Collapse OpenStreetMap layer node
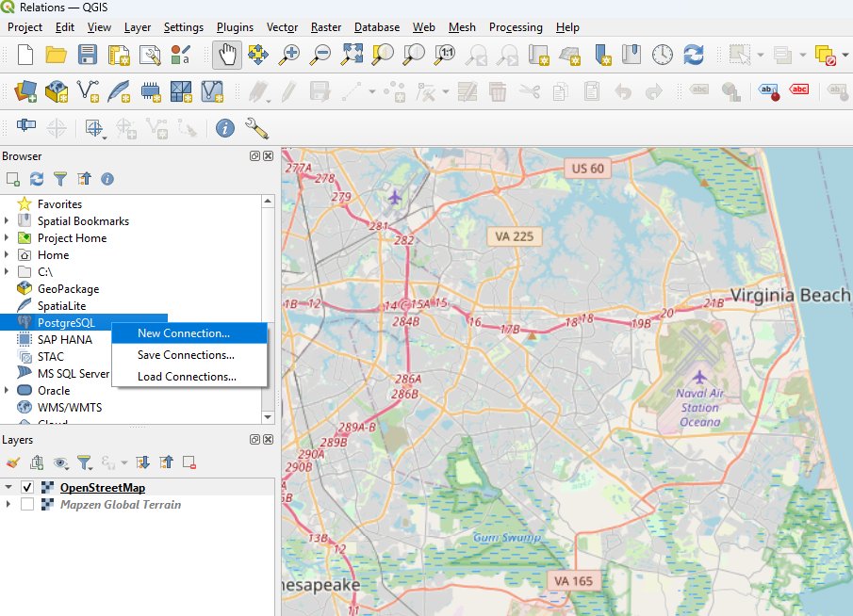Viewport: 853px width, 616px height. pyautogui.click(x=8, y=487)
